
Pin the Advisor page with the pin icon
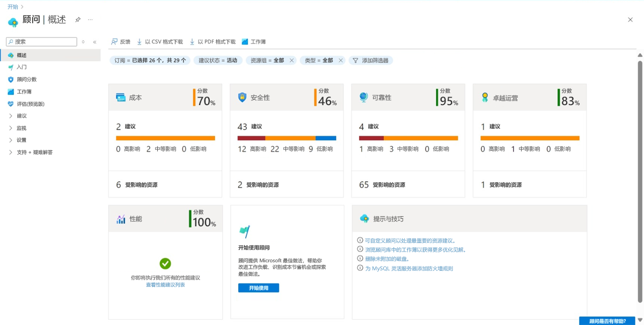[x=78, y=20]
